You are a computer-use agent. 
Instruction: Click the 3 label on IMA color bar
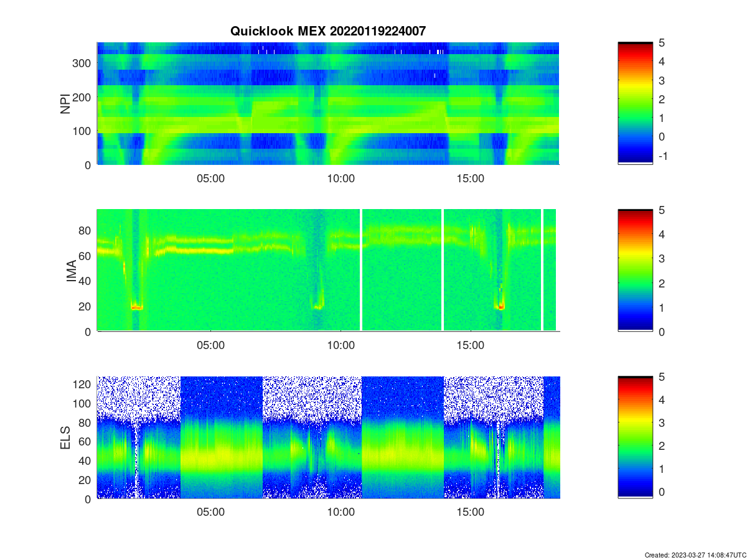point(662,258)
